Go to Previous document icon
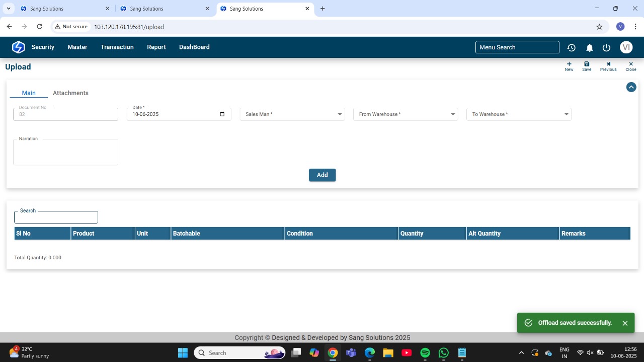 coord(608,64)
